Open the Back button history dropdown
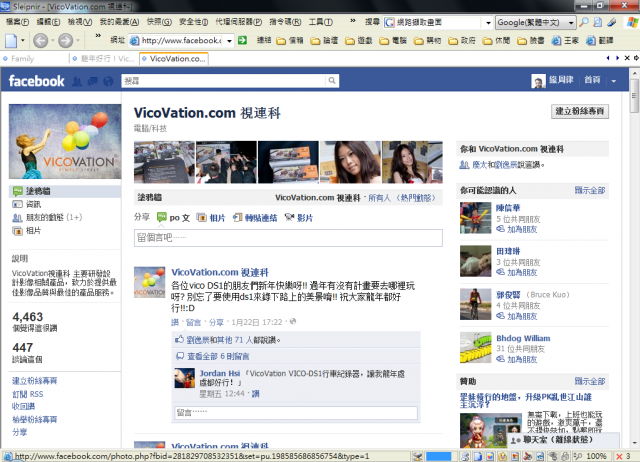Screen dimensions: 640x462 [53, 40]
